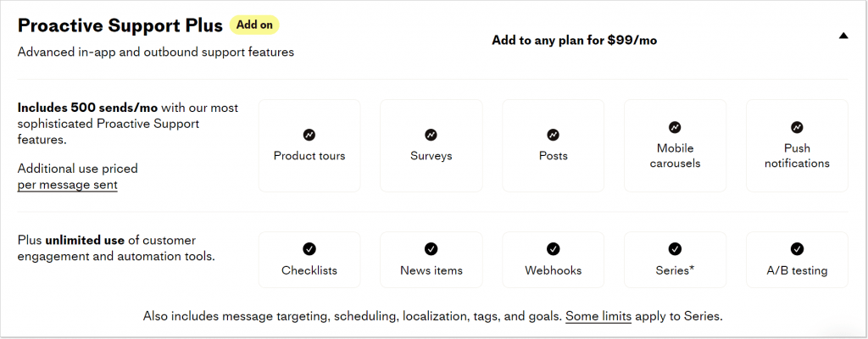Collapse the Proactive Support Plus section arrow
Screen dimensions: 868x339
click(x=843, y=36)
